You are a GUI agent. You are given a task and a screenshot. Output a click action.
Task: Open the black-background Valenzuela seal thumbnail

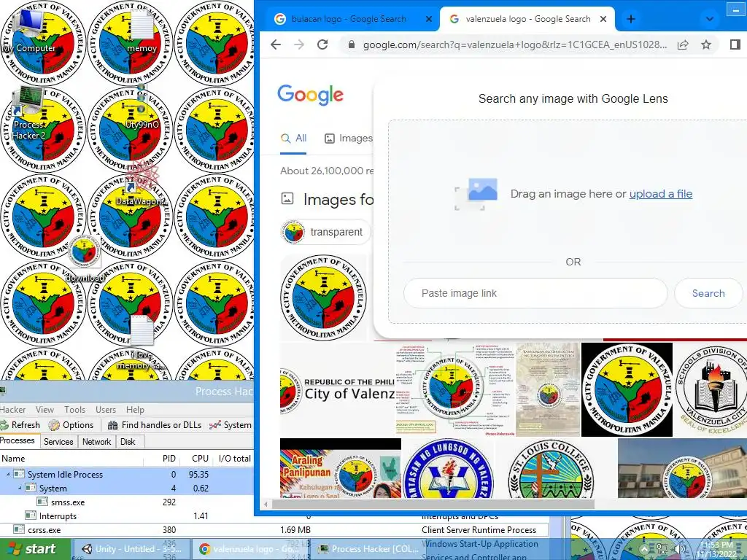pos(627,389)
